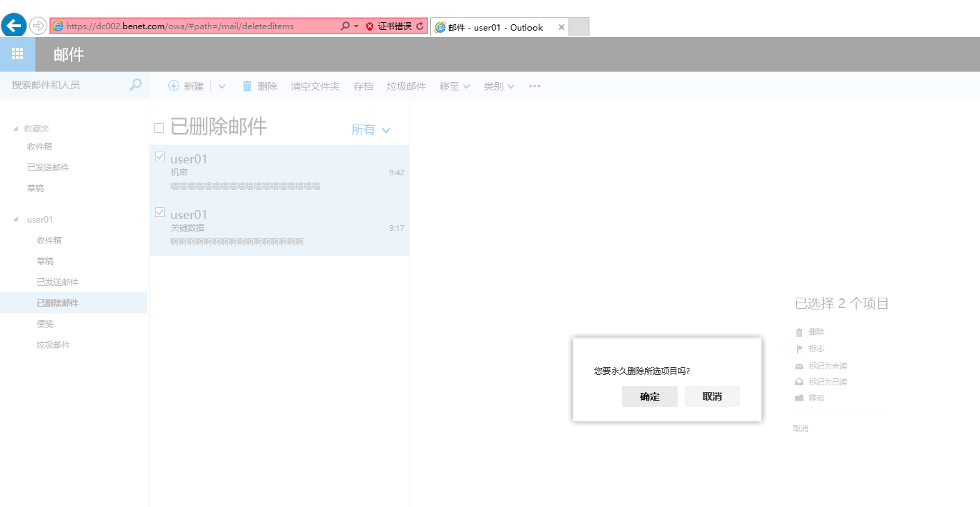
Task: Click the address bar search magnifier icon
Action: point(345,26)
